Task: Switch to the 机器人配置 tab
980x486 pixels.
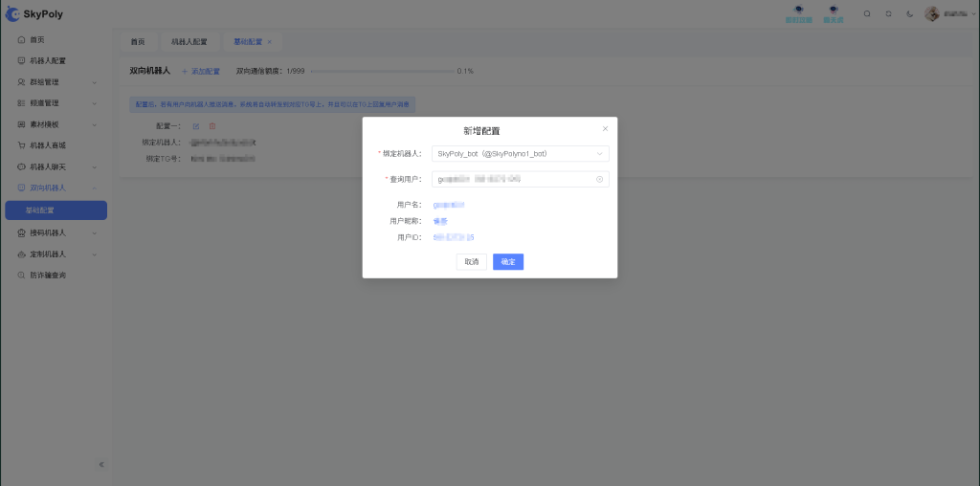Action: (189, 42)
